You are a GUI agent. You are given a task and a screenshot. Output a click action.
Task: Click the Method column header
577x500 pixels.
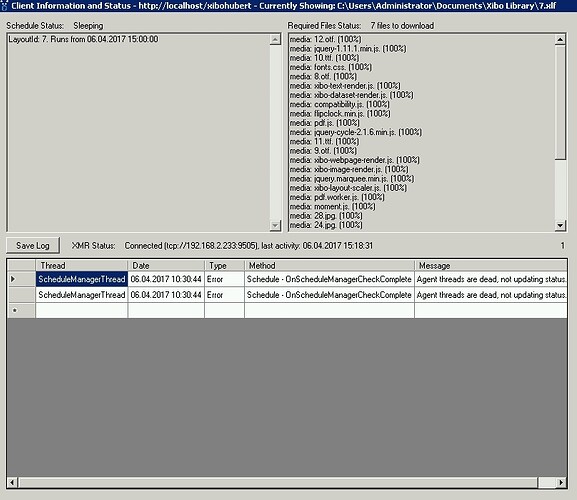pos(329,266)
